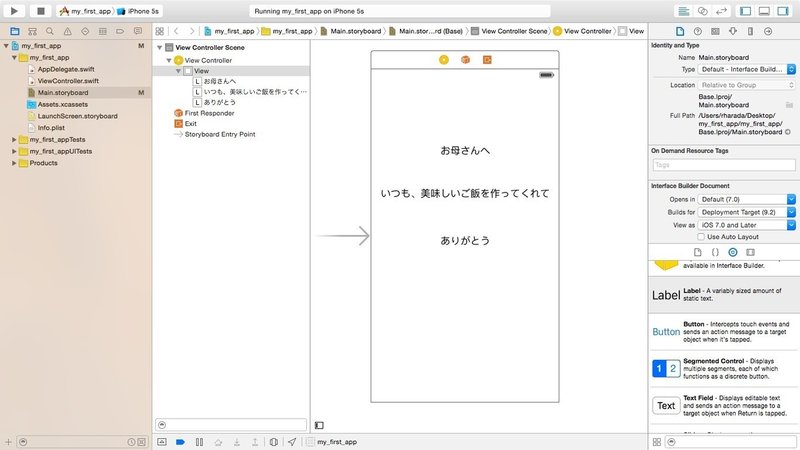This screenshot has height=450, width=800.
Task: Expand the my_first_appTests folder
Action: (14, 139)
